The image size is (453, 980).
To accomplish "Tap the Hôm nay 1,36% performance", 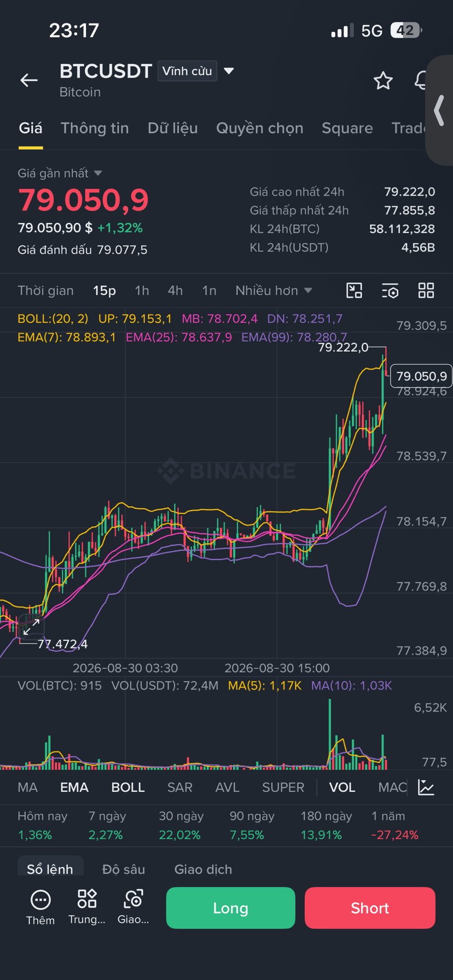I will click(42, 825).
